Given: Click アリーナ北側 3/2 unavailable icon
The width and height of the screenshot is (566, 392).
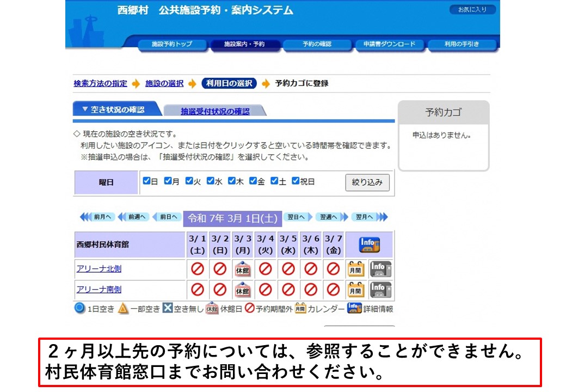Looking at the screenshot, I should pos(220,269).
